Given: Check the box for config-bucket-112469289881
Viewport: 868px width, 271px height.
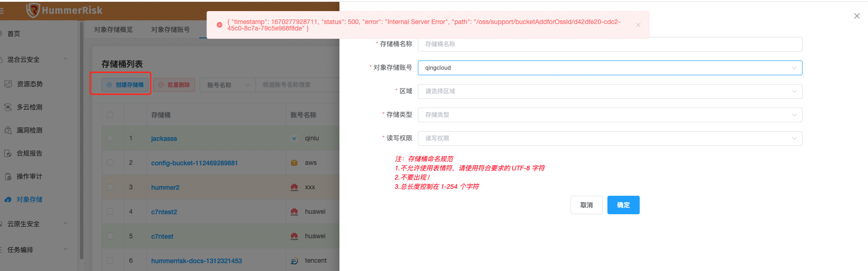Looking at the screenshot, I should (x=110, y=163).
